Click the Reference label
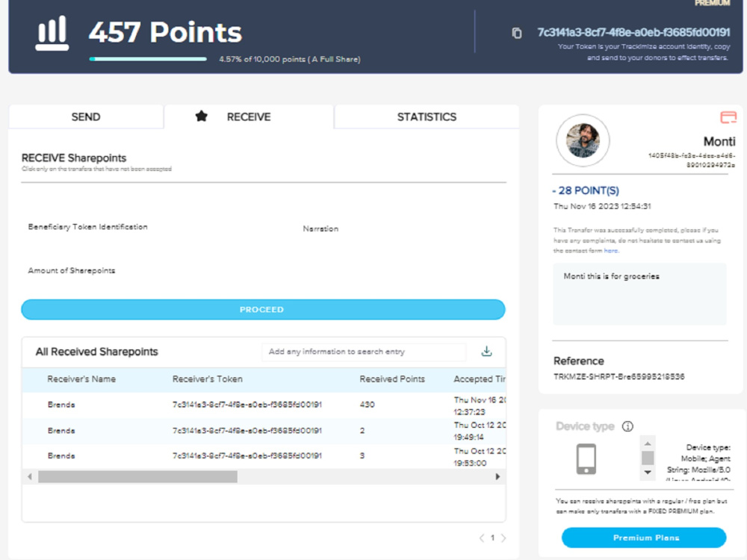747x560 pixels. point(578,361)
